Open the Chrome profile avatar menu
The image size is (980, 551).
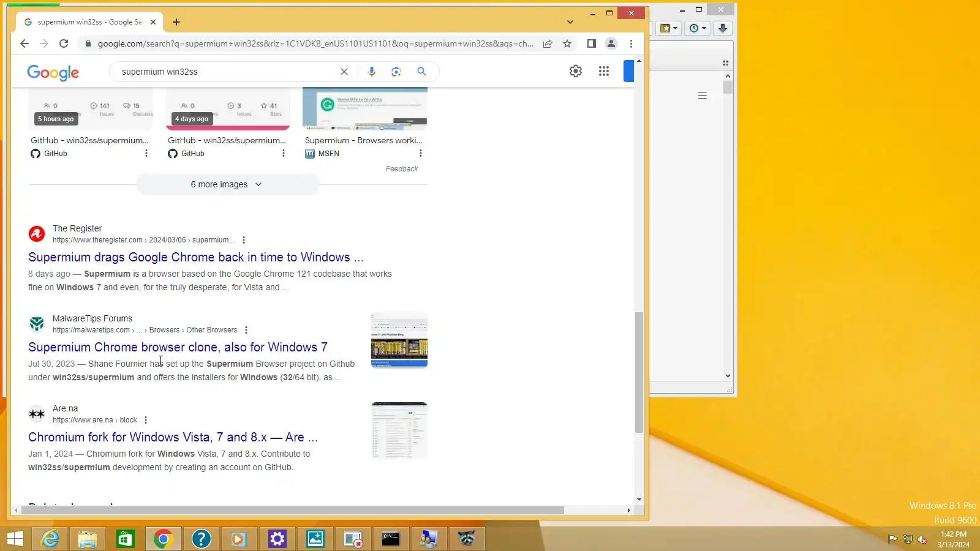point(611,43)
